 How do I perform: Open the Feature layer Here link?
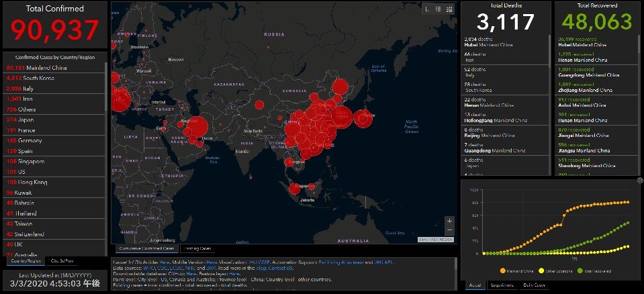(x=234, y=273)
